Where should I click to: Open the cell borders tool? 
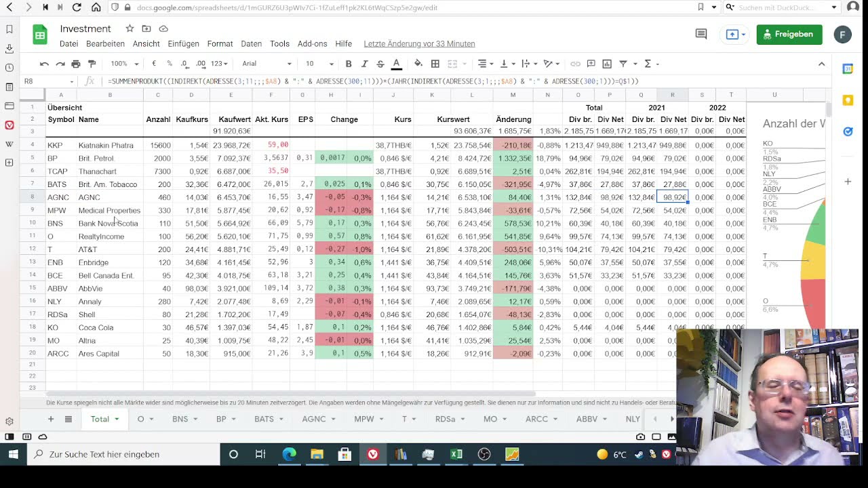435,64
